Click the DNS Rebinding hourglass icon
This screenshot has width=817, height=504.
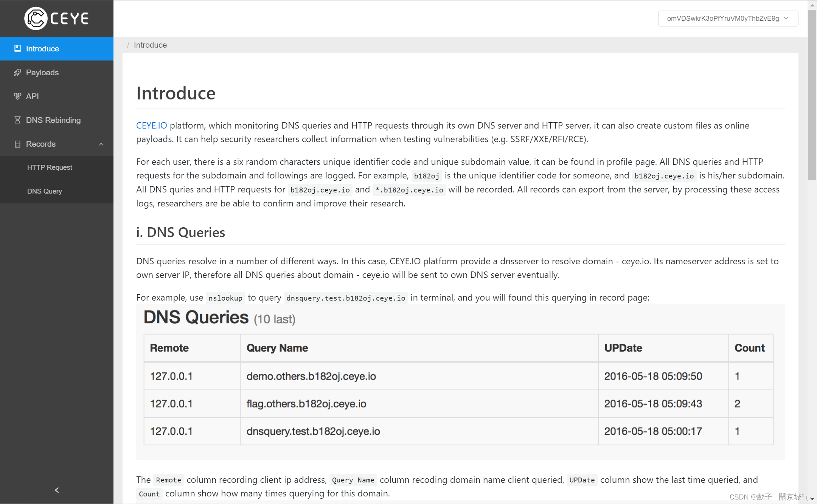coord(17,120)
